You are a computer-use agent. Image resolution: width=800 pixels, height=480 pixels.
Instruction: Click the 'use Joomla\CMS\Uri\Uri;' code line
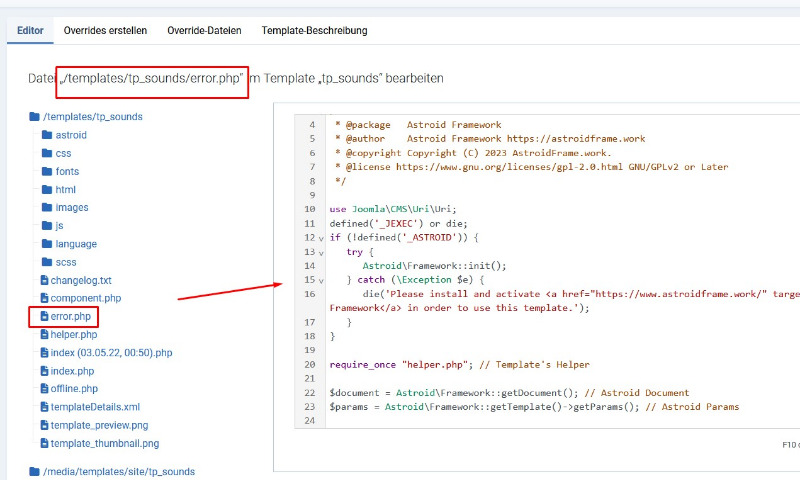click(393, 209)
